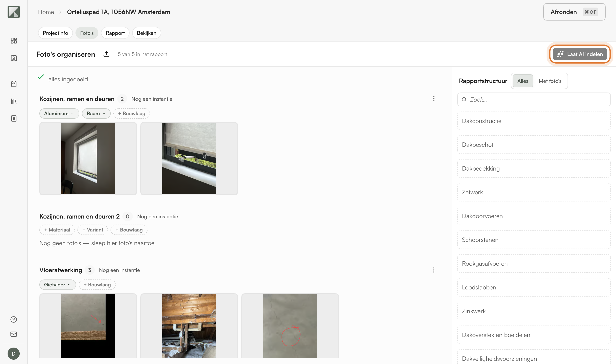Add Variant to Kozijnen, ramen en deuren 2
Image resolution: width=616 pixels, height=364 pixels.
click(x=93, y=230)
